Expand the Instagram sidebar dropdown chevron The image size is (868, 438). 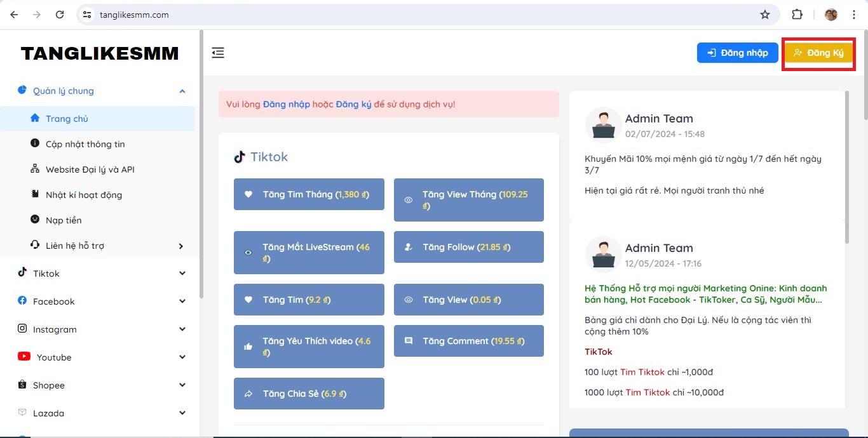[x=182, y=329]
